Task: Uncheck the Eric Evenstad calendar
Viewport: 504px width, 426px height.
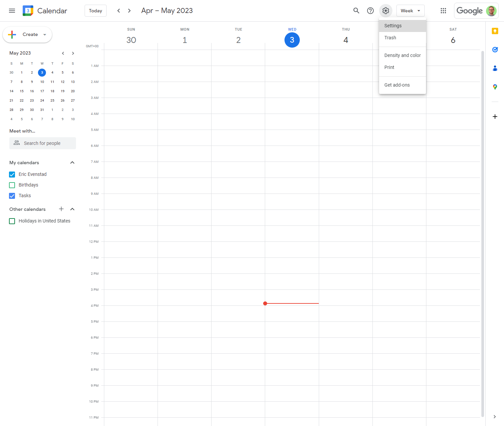Action: [x=12, y=175]
